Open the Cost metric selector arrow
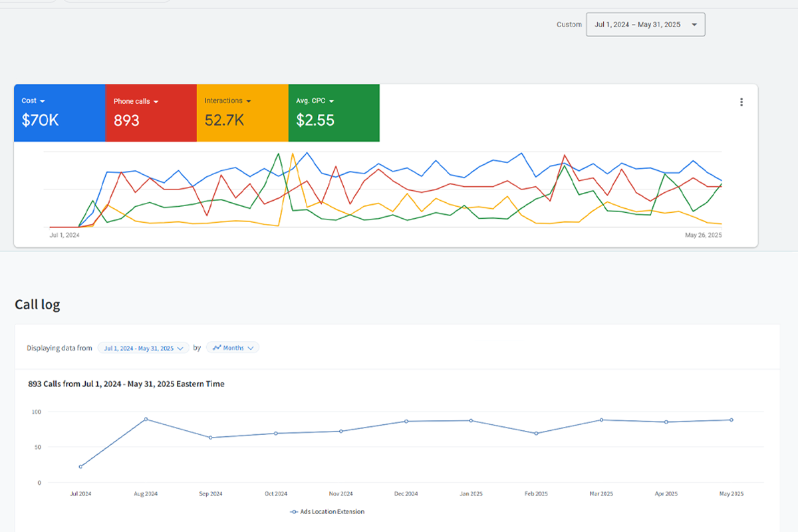The height and width of the screenshot is (532, 798). tap(43, 100)
